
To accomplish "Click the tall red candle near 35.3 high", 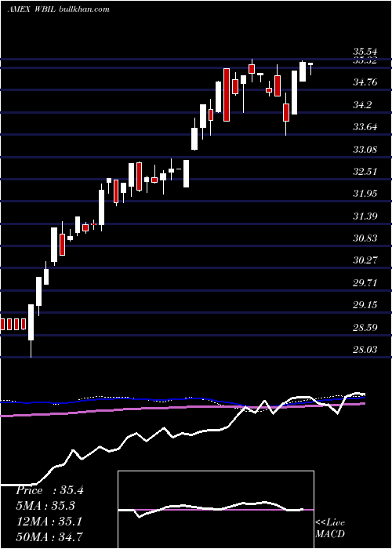I will tap(227, 95).
